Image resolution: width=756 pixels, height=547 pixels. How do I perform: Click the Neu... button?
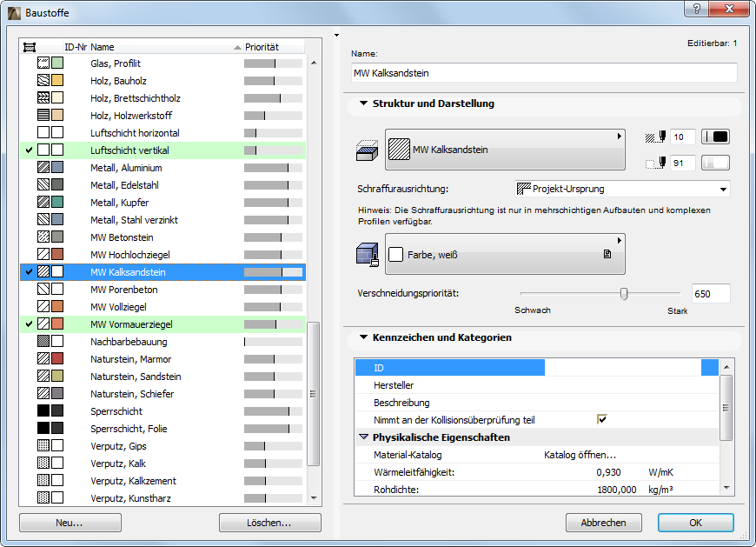point(70,523)
